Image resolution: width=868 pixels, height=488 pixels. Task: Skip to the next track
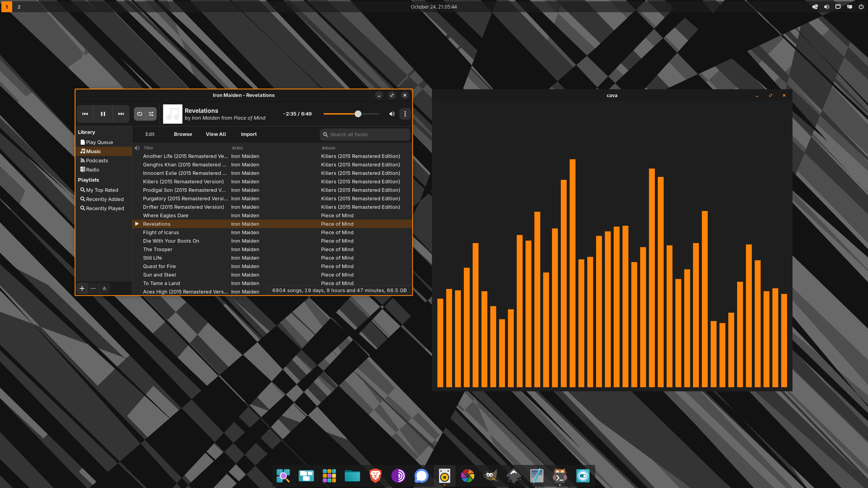121,114
